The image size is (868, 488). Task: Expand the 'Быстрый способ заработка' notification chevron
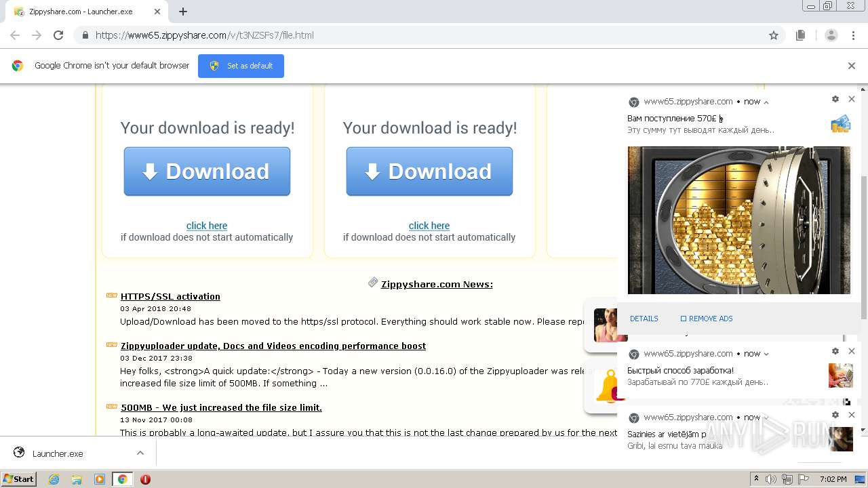coord(766,354)
